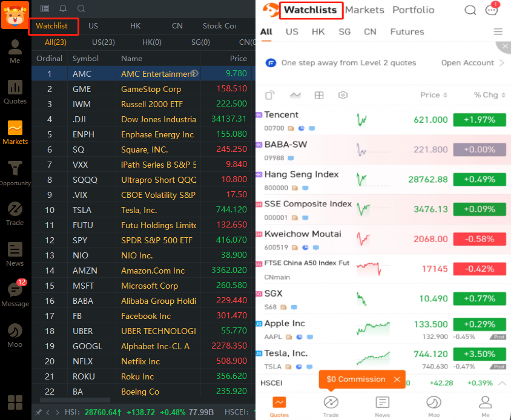Sort desktop table by Price column
Image resolution: width=511 pixels, height=420 pixels.
tap(238, 59)
